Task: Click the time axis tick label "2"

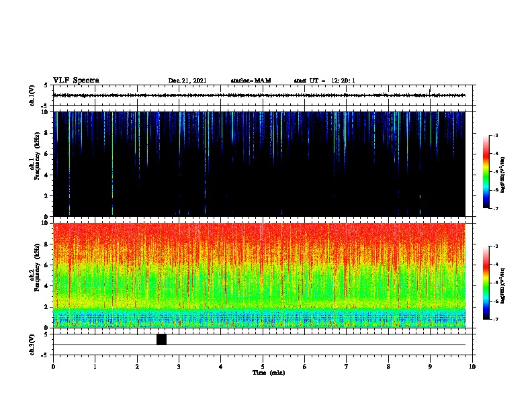Action: 137,367
